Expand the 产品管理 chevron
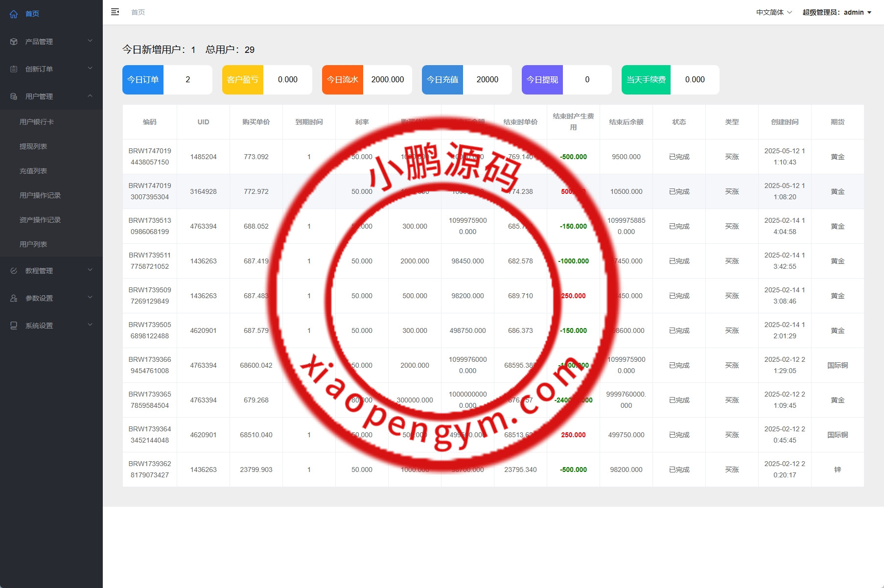 coord(90,41)
